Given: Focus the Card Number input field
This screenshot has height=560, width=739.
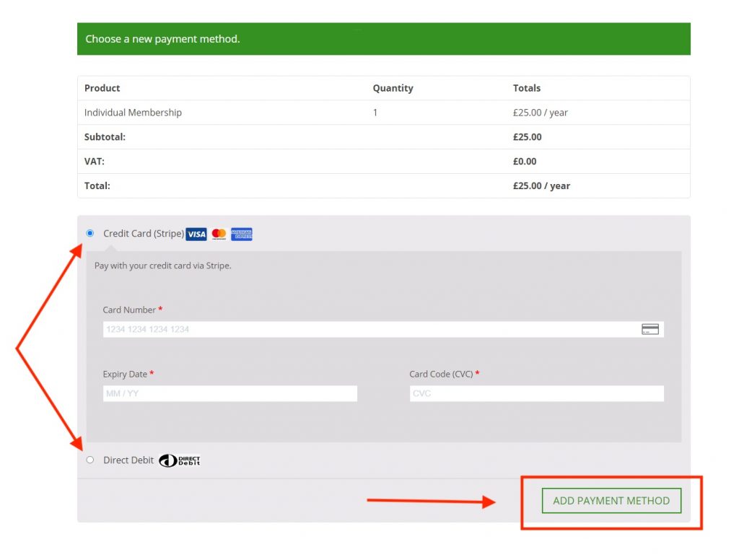Looking at the screenshot, I should [x=368, y=329].
